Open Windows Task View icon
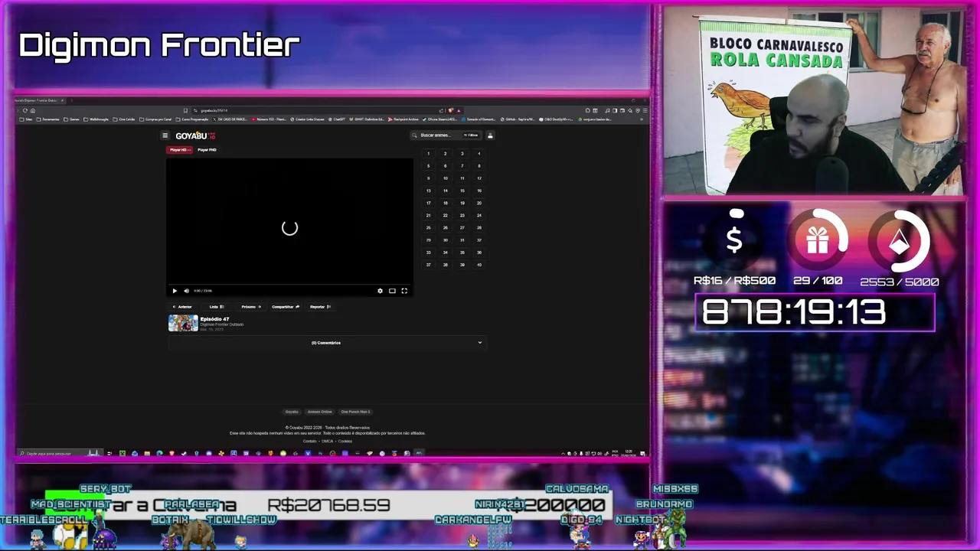 109,453
